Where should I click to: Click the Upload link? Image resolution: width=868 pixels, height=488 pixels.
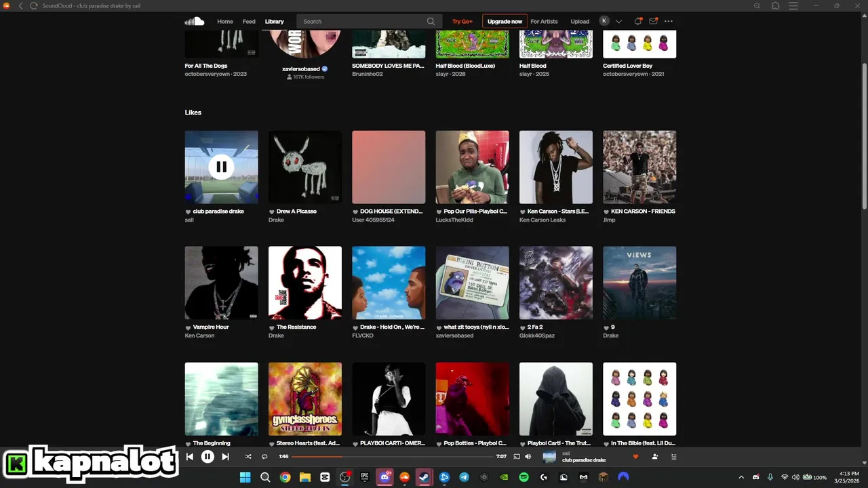(x=580, y=21)
